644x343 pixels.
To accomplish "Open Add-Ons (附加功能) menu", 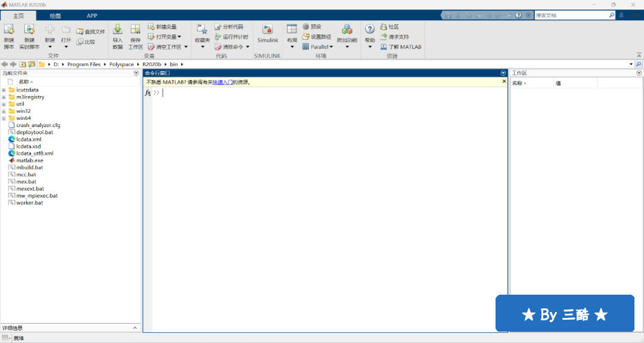I will [347, 36].
